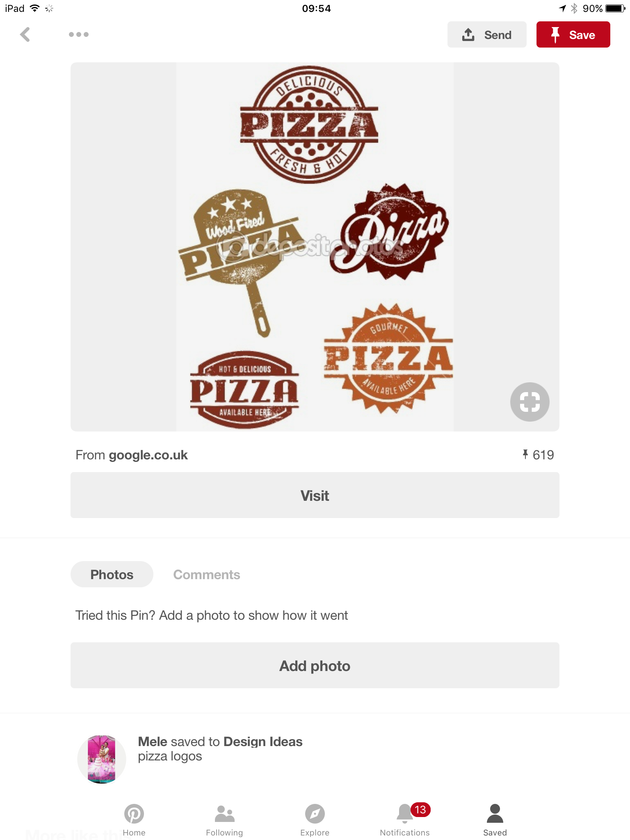Open the Saved profile icon
Screen dimensions: 630x840
point(495,814)
